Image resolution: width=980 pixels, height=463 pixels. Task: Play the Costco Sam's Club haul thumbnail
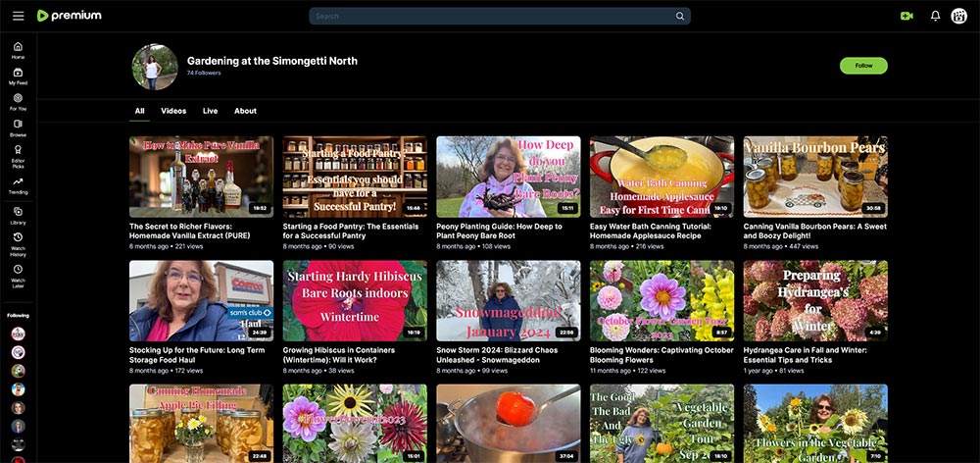tap(201, 300)
